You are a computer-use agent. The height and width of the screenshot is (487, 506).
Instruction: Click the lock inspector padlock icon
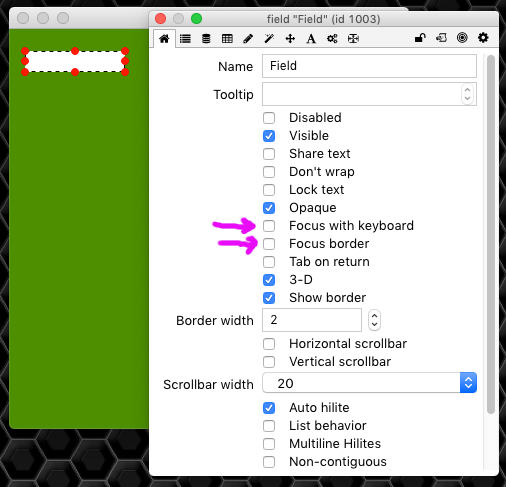pyautogui.click(x=420, y=38)
